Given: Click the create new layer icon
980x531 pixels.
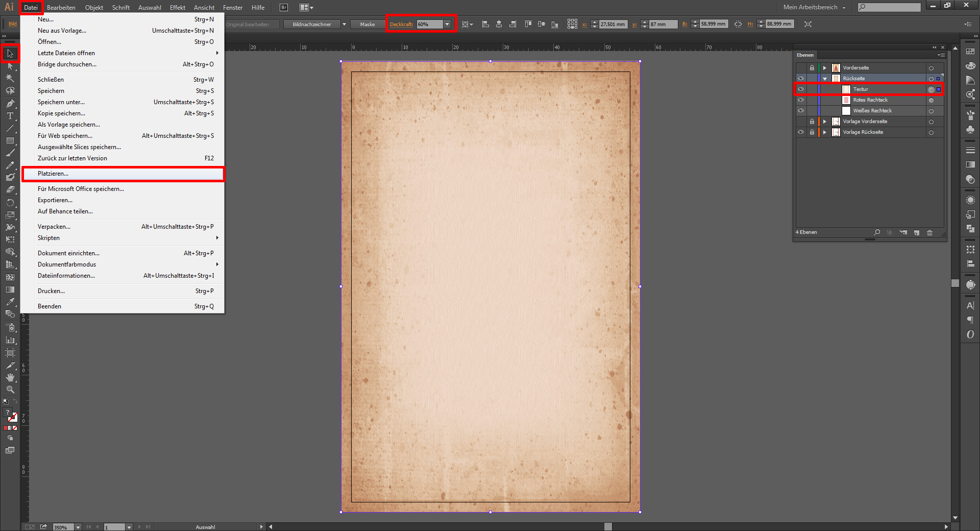Looking at the screenshot, I should click(x=917, y=233).
